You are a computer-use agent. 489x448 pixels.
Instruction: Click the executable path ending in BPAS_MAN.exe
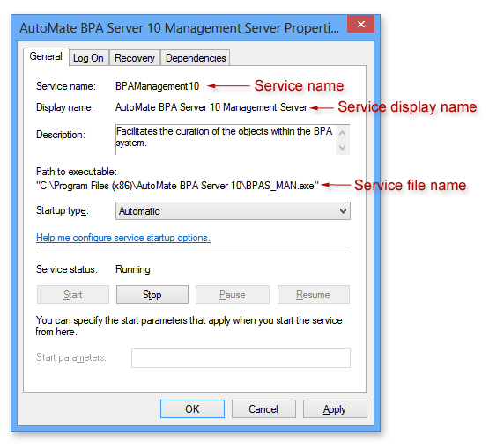coord(177,186)
